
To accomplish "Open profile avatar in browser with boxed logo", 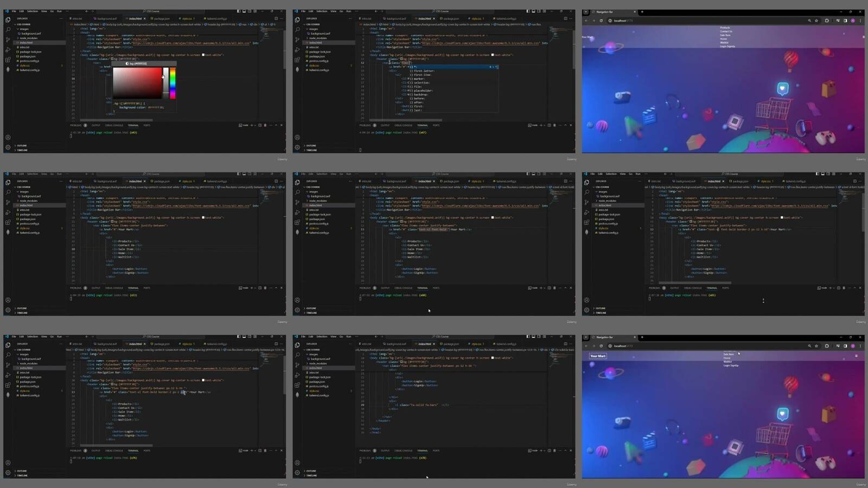I will click(x=853, y=346).
